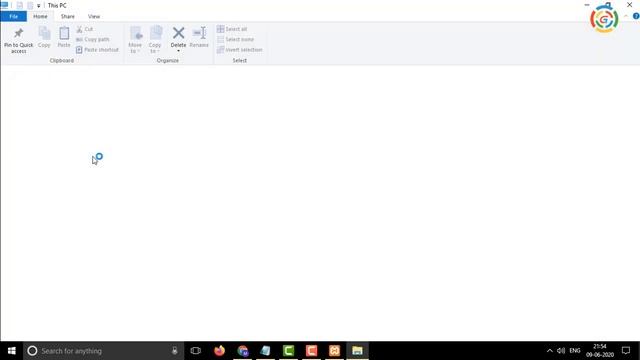Close the This PC window
This screenshot has height=360, width=640.
pyautogui.click(x=629, y=4)
